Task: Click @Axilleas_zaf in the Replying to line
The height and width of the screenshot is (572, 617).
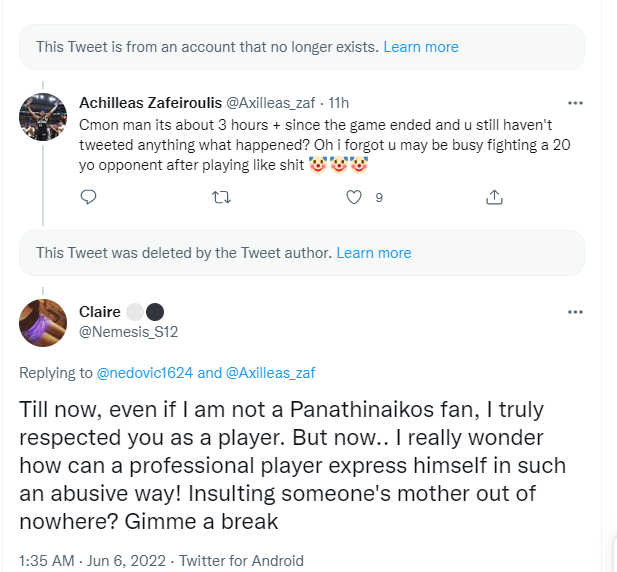Action: coord(270,373)
